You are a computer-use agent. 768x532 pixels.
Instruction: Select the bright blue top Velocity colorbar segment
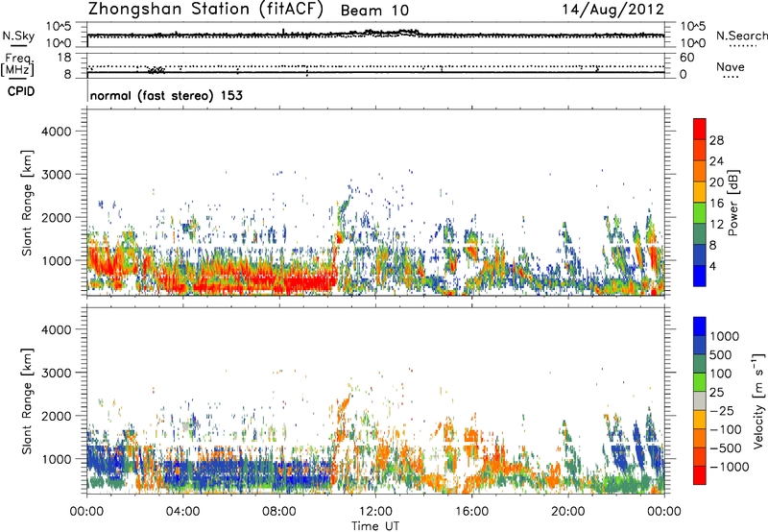[x=700, y=326]
